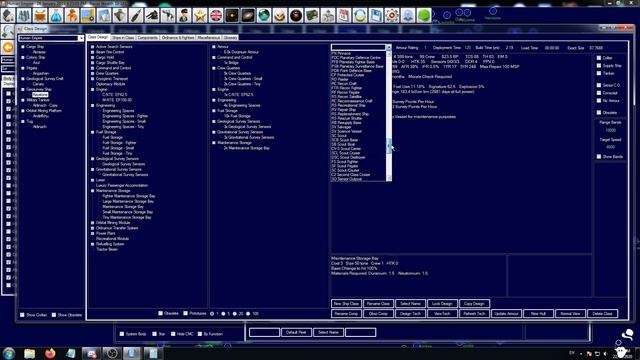Screen dimensions: 640x360
Task: Open the Ordnance & Fighters tab
Action: (x=178, y=38)
